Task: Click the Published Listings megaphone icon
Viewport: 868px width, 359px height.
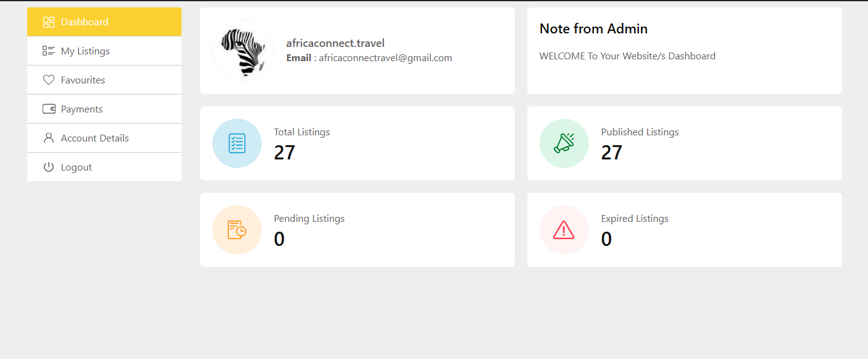Action: [x=564, y=143]
